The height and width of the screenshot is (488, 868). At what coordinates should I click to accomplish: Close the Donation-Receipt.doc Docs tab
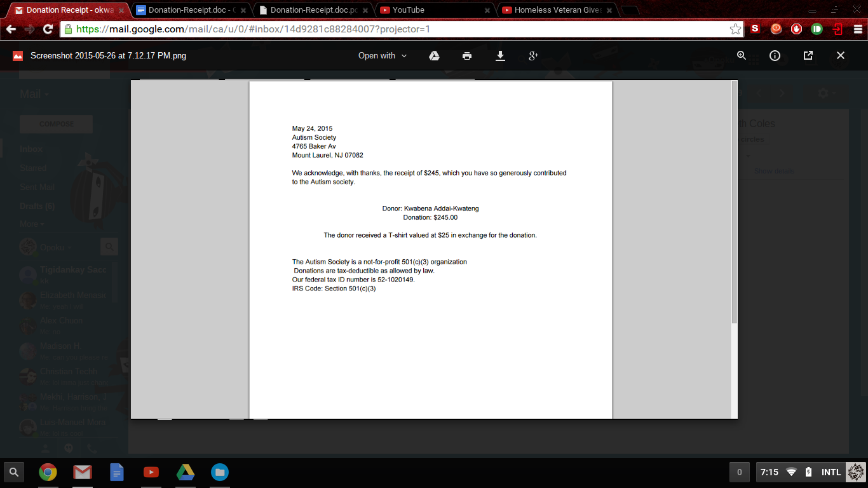click(x=243, y=11)
